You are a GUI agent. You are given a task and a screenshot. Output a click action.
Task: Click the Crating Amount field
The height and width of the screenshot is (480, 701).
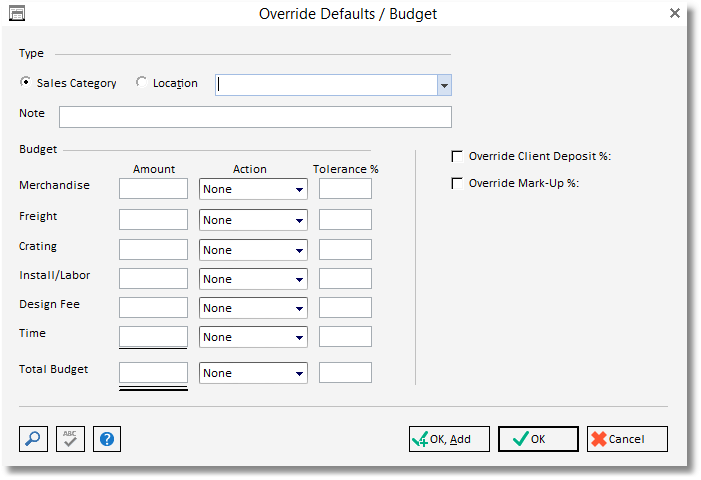[x=153, y=249]
